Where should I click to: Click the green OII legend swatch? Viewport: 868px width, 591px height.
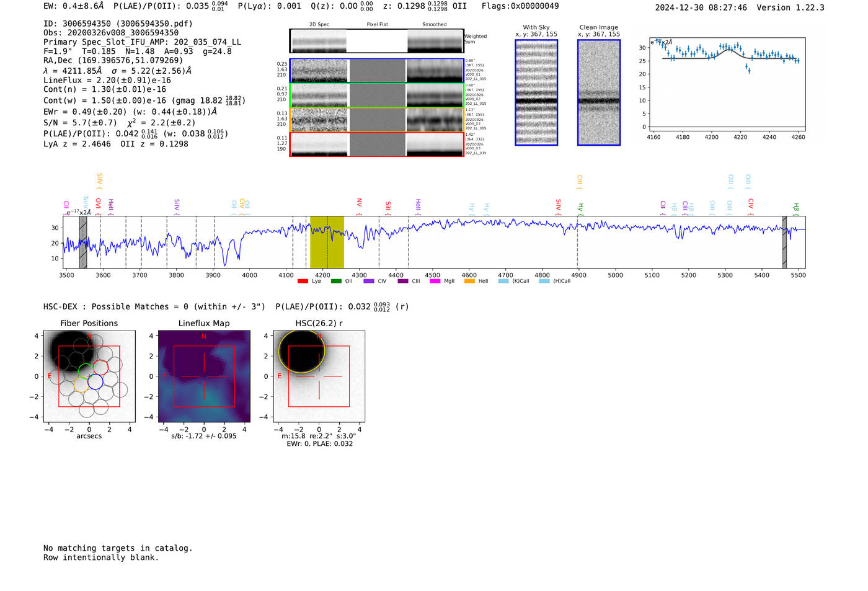(336, 282)
